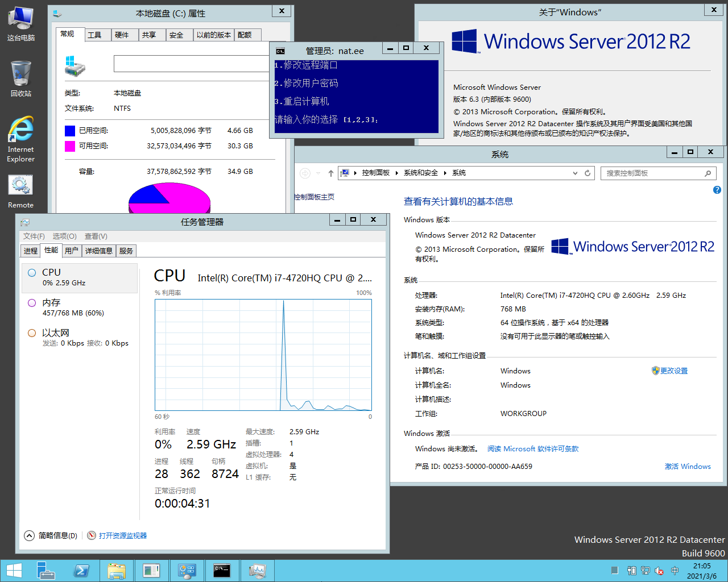Open the 回收站 recycle bin icon
Screen dimensions: 728x582
point(21,78)
